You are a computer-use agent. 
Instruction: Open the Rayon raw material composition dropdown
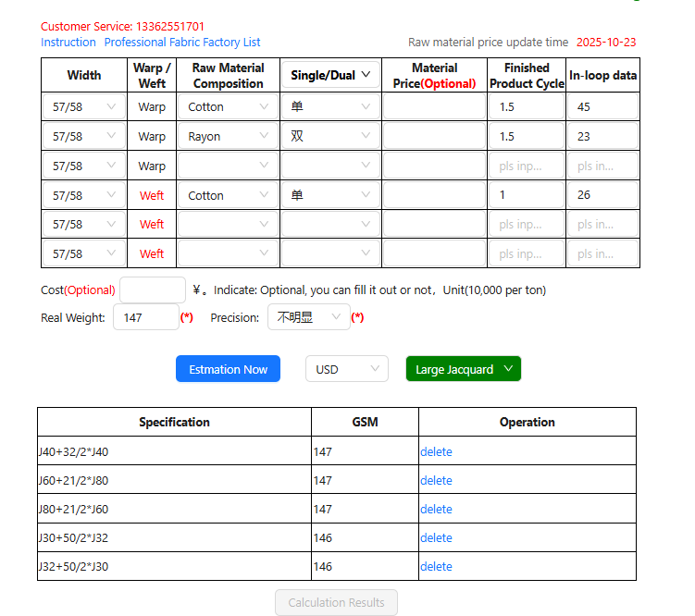[x=228, y=136]
